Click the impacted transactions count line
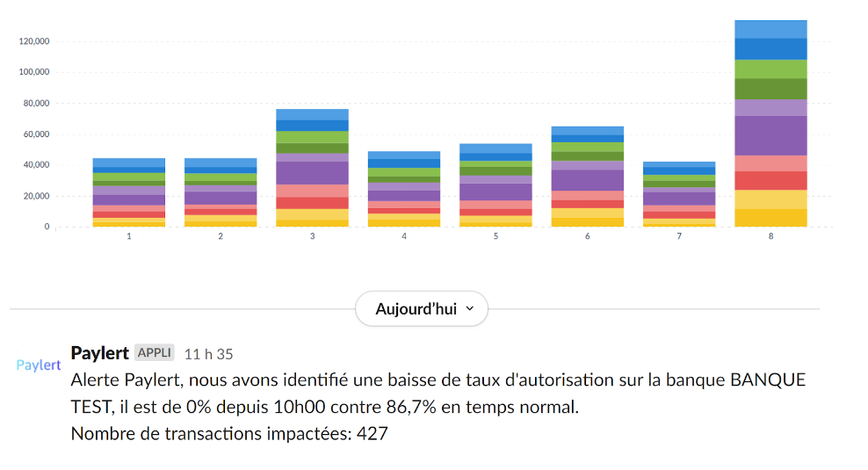868x470 pixels. point(229,433)
